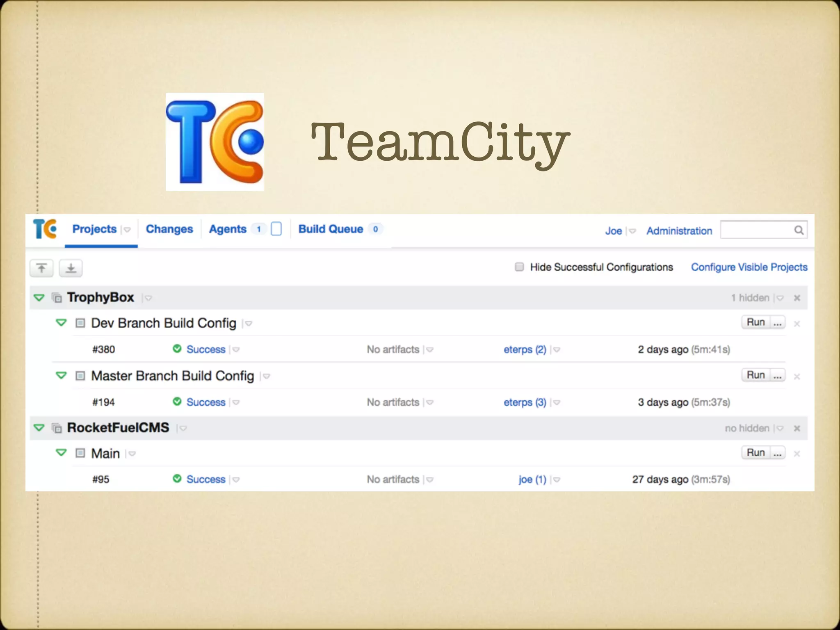
Task: Focus the search input field
Action: pyautogui.click(x=764, y=230)
